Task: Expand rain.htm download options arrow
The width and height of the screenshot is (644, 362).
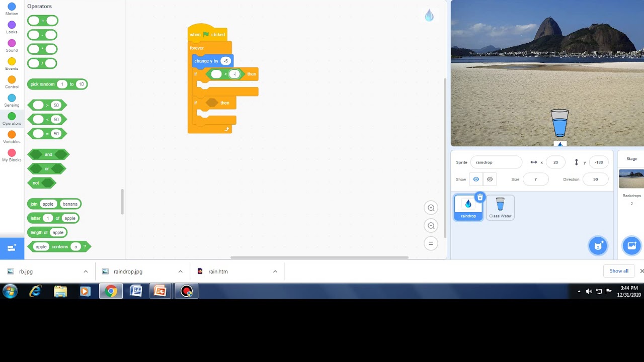Action: (x=275, y=271)
